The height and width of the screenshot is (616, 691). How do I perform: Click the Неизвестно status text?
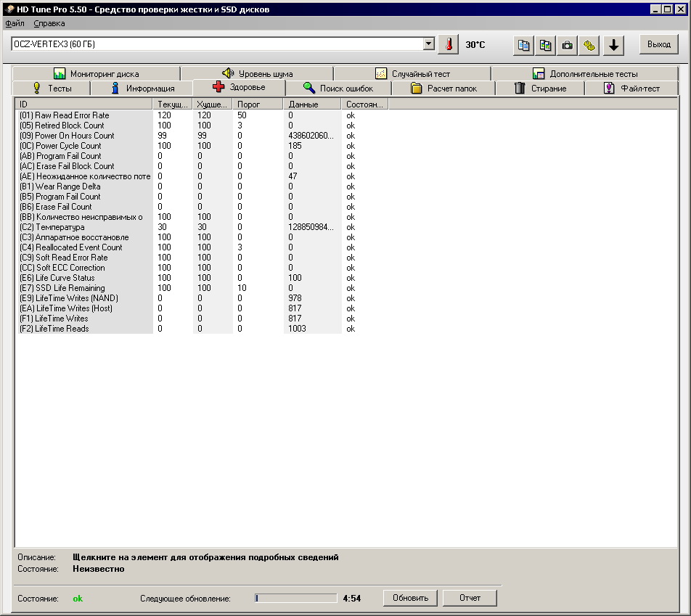(98, 569)
